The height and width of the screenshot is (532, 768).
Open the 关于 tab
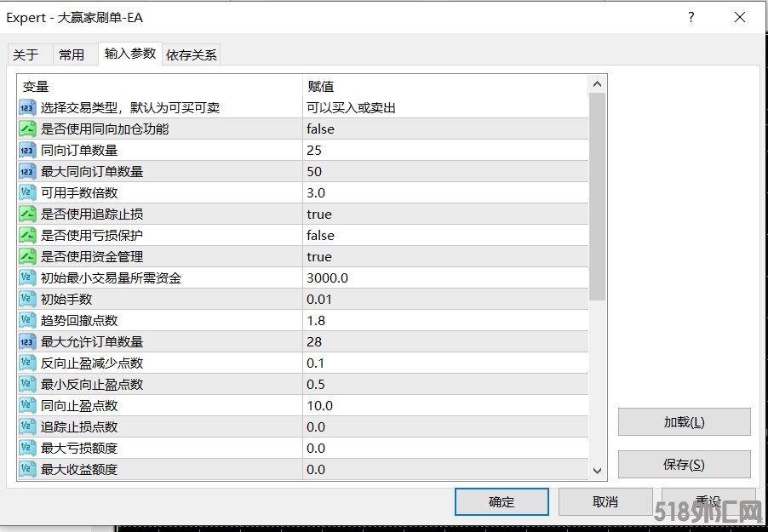pyautogui.click(x=30, y=54)
